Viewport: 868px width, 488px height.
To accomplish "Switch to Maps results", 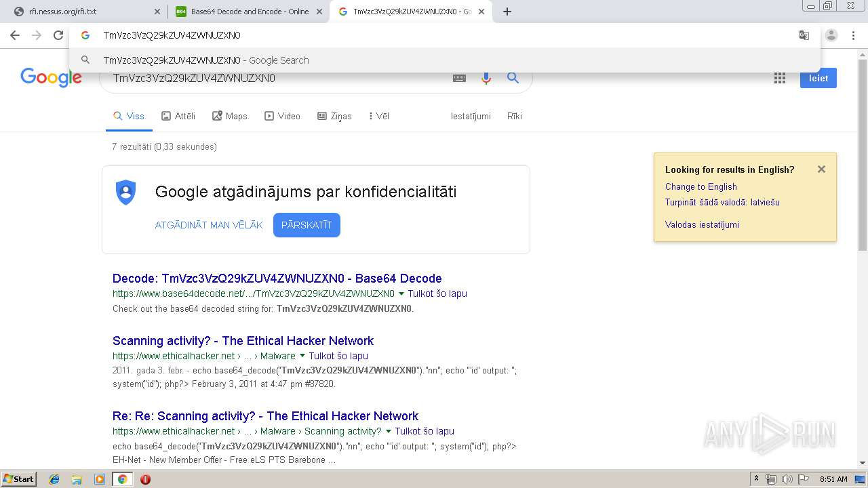I will click(230, 116).
